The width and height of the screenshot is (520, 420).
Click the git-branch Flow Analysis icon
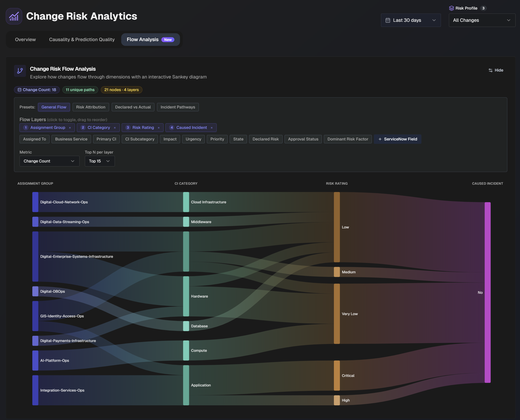click(x=20, y=71)
